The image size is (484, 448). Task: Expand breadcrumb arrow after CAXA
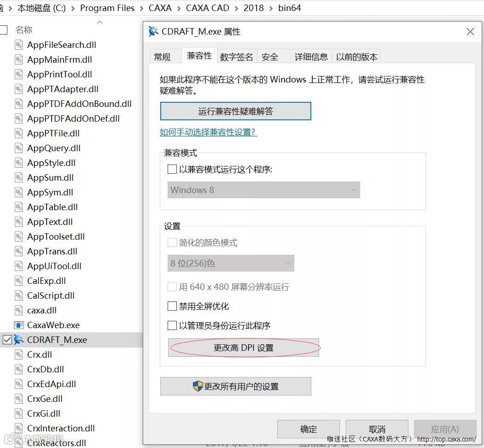(x=179, y=8)
